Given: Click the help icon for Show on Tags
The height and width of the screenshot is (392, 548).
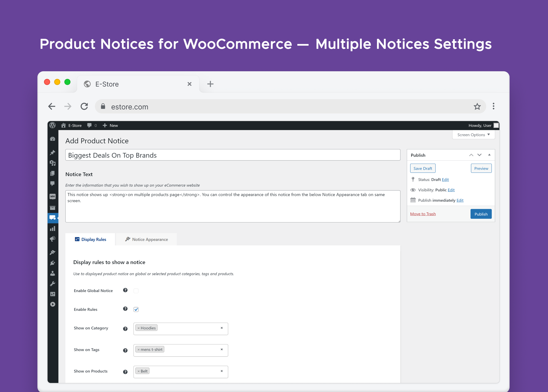Looking at the screenshot, I should click(125, 350).
